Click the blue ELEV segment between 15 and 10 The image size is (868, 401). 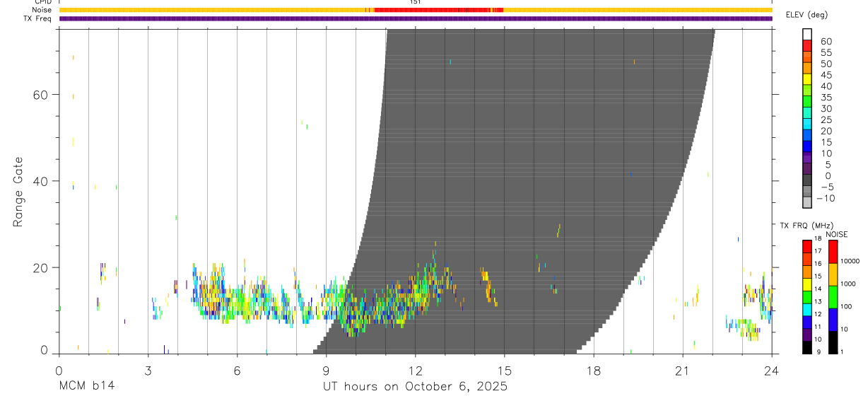point(807,146)
